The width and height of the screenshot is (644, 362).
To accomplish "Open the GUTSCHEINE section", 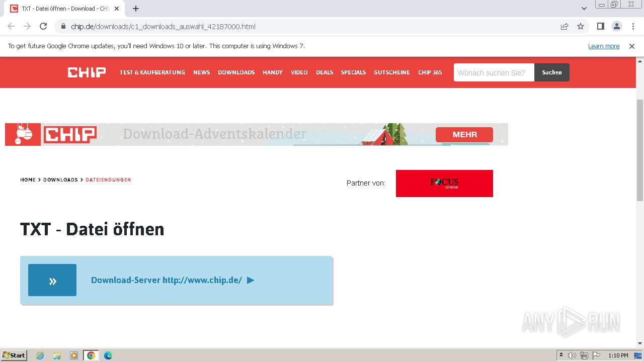I will (x=391, y=72).
